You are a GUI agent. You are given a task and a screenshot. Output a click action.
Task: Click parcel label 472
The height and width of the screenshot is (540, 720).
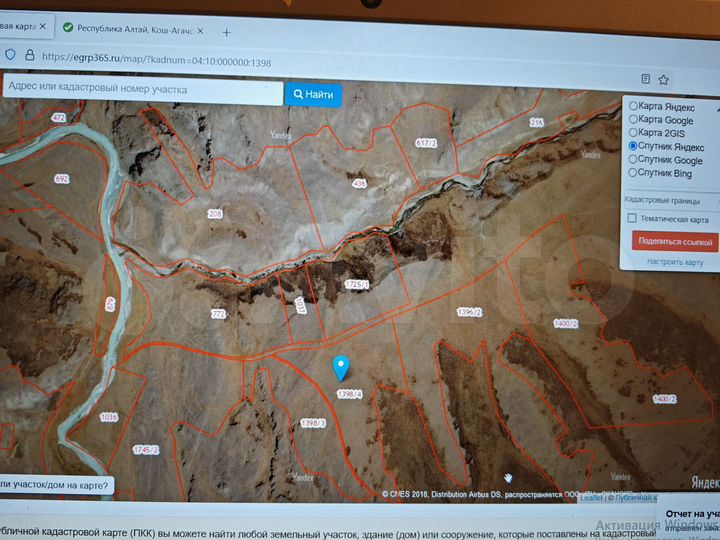(59, 118)
